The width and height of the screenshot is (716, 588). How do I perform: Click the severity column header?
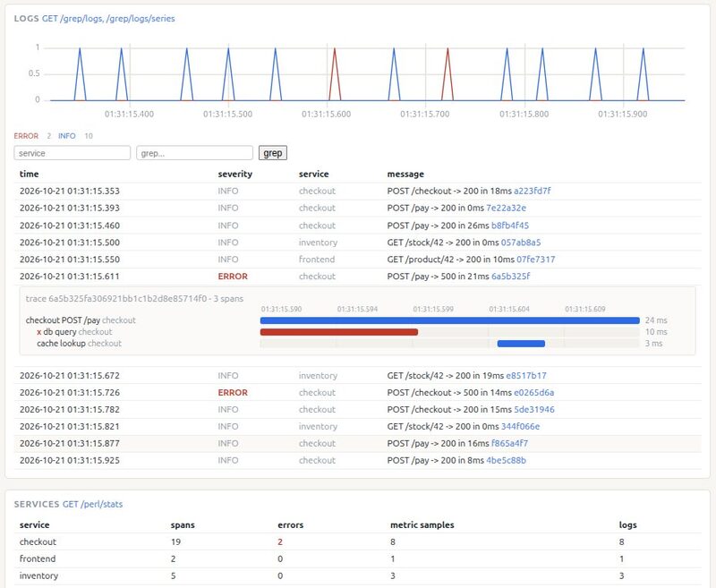tap(235, 174)
